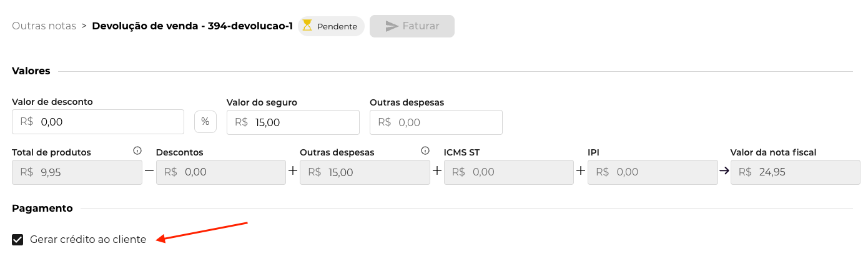The height and width of the screenshot is (276, 868).
Task: Click the info icon beside Outras despesas
Action: [425, 150]
